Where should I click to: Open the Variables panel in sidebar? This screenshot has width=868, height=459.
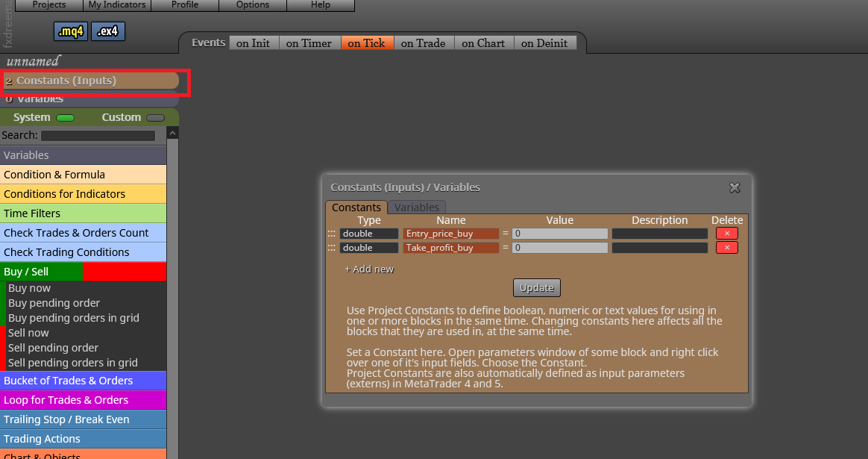[x=91, y=99]
